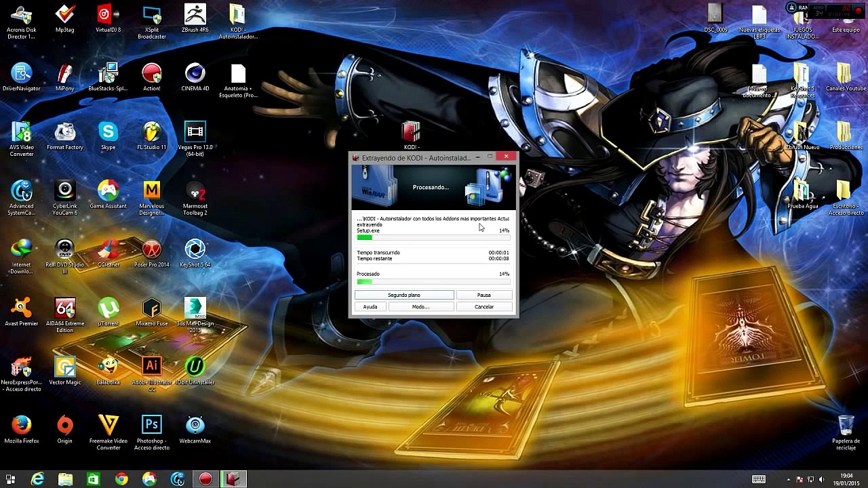868x488 pixels.
Task: Select the DriverNavigator desktop icon
Action: (x=22, y=77)
